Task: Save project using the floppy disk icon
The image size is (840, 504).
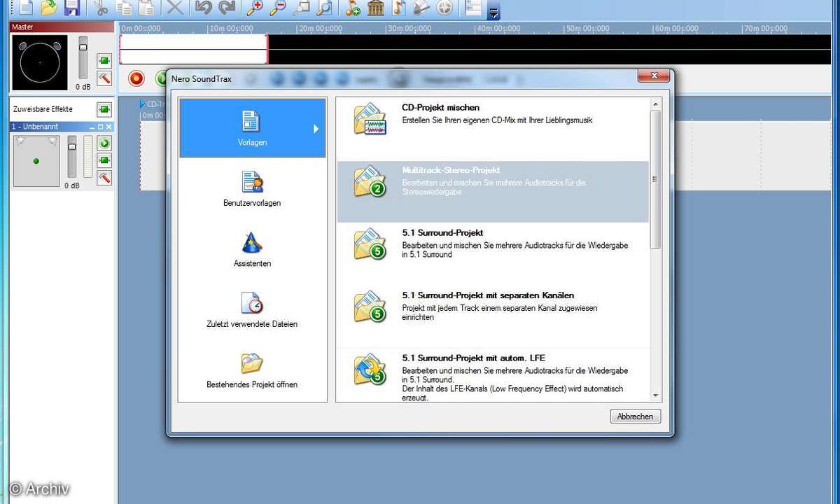Action: [x=71, y=8]
